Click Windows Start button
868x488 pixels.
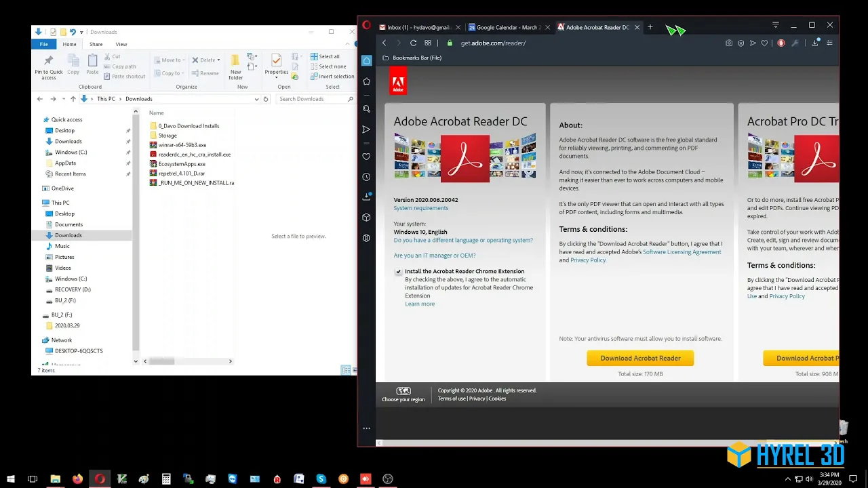[10, 479]
